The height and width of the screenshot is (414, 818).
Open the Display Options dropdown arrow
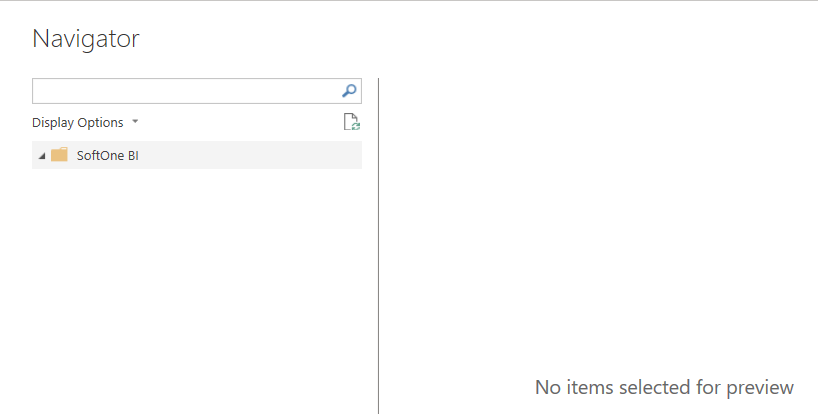pos(135,122)
